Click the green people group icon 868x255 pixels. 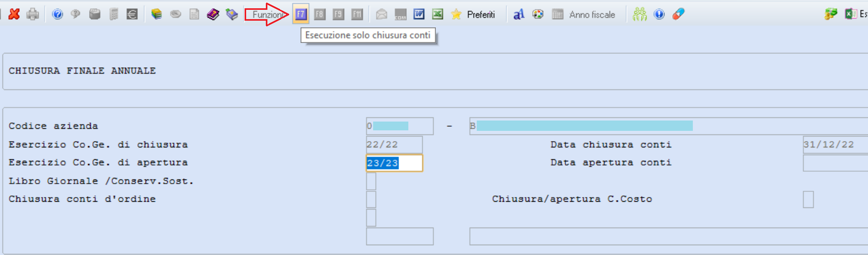click(x=640, y=14)
